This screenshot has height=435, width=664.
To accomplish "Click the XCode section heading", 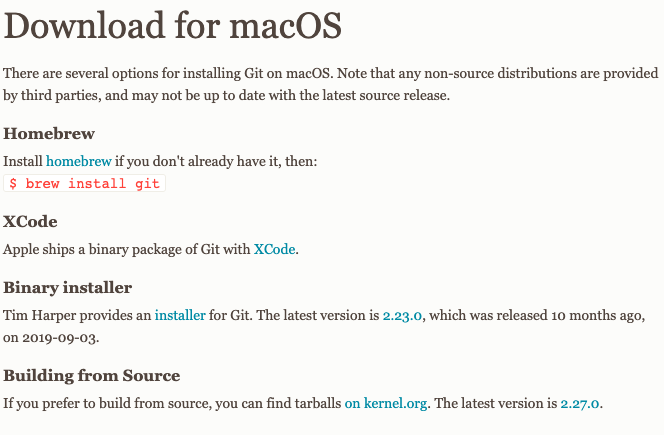I will tap(30, 222).
